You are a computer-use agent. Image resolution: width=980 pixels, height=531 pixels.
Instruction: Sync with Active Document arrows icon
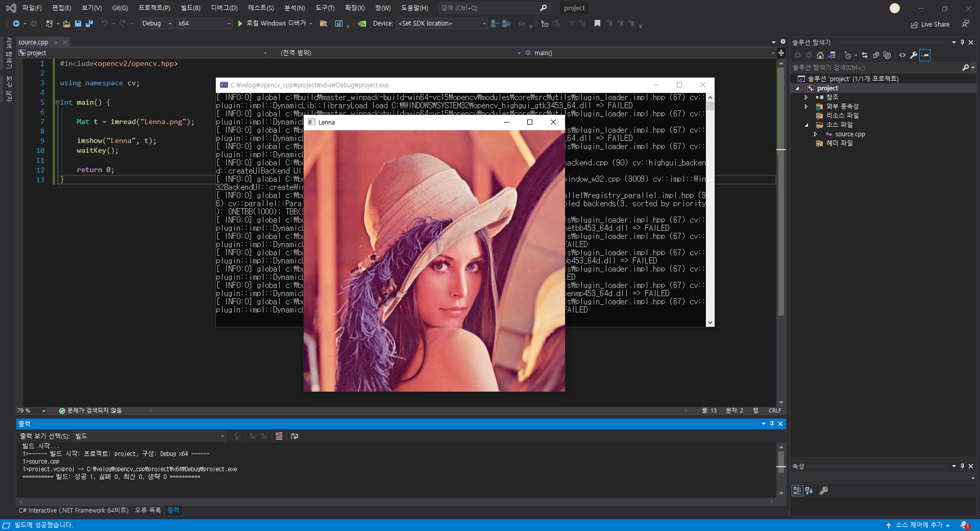(x=865, y=55)
